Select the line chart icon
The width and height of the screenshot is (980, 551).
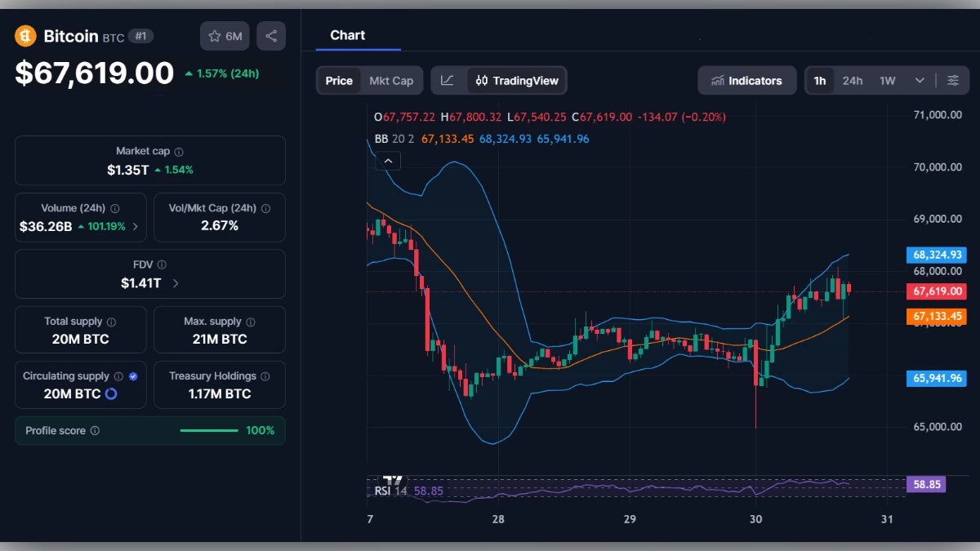click(x=448, y=80)
